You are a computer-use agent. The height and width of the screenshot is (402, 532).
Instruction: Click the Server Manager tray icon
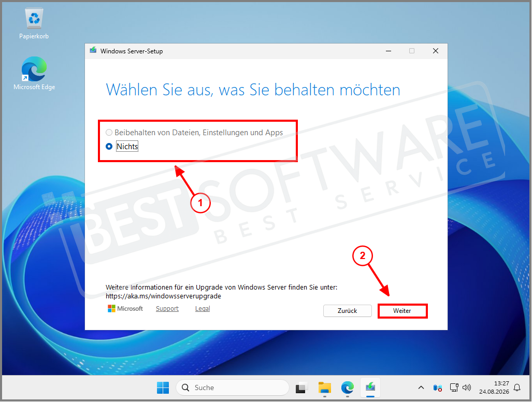pyautogui.click(x=438, y=387)
